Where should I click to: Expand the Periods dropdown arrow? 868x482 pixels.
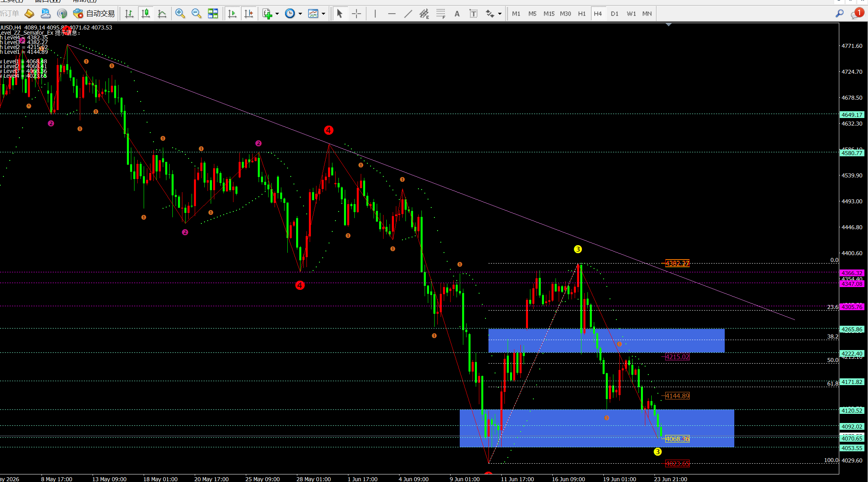300,14
